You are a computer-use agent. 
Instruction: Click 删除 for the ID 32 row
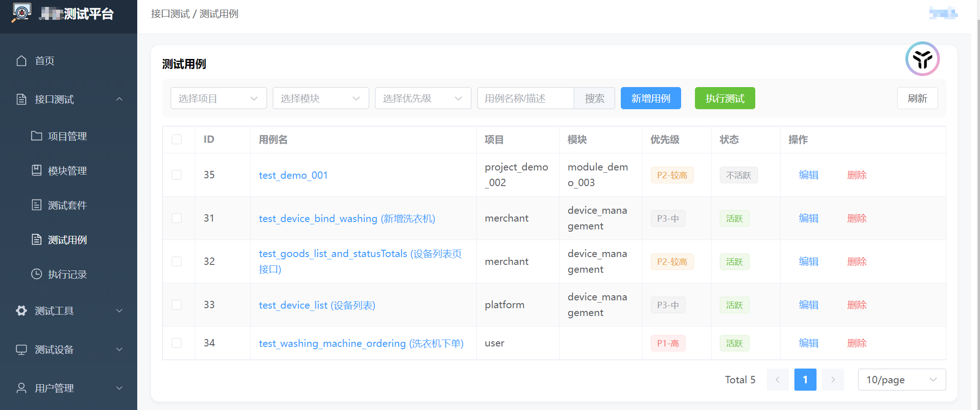857,262
